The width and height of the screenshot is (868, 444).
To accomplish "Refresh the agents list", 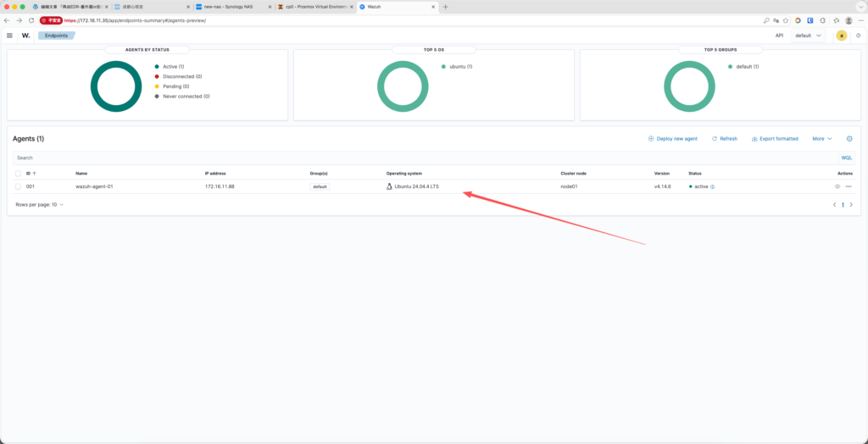I will [x=725, y=139].
